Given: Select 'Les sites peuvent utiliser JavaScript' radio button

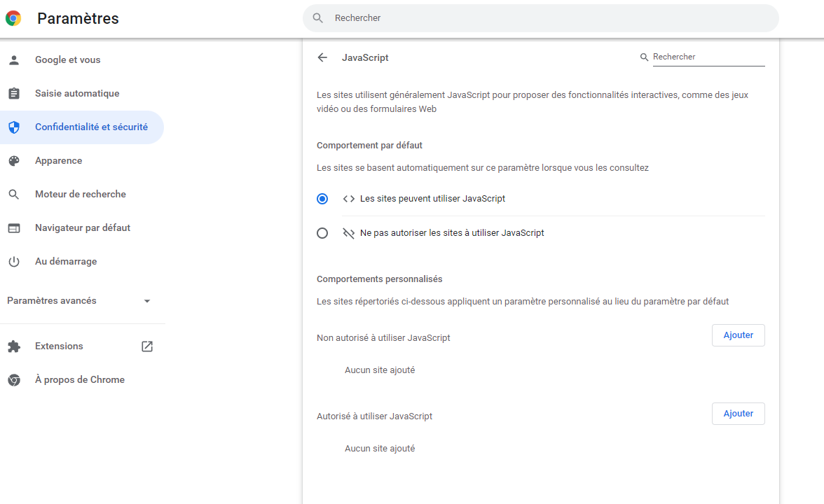Looking at the screenshot, I should point(322,199).
